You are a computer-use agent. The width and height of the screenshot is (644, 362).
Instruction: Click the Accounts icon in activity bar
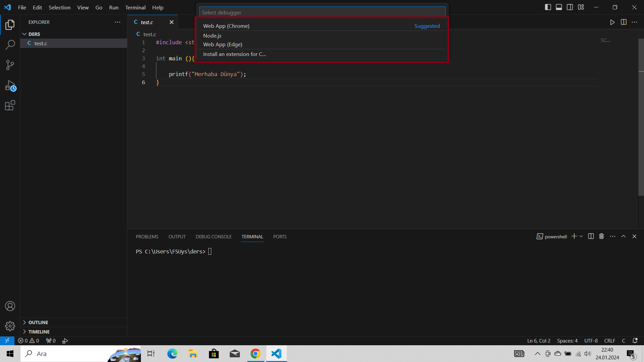tap(10, 306)
